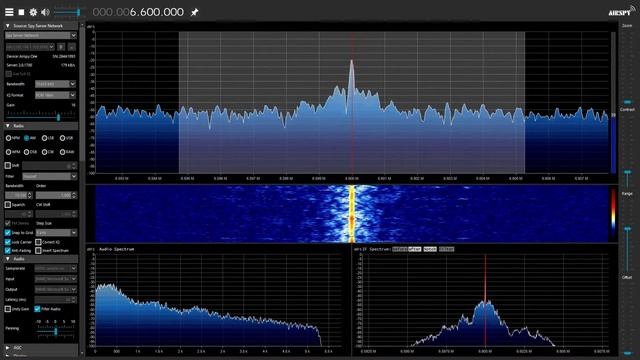The image size is (640, 360).
Task: Toggle the Lock Carrier checkbox
Action: pyautogui.click(x=8, y=242)
